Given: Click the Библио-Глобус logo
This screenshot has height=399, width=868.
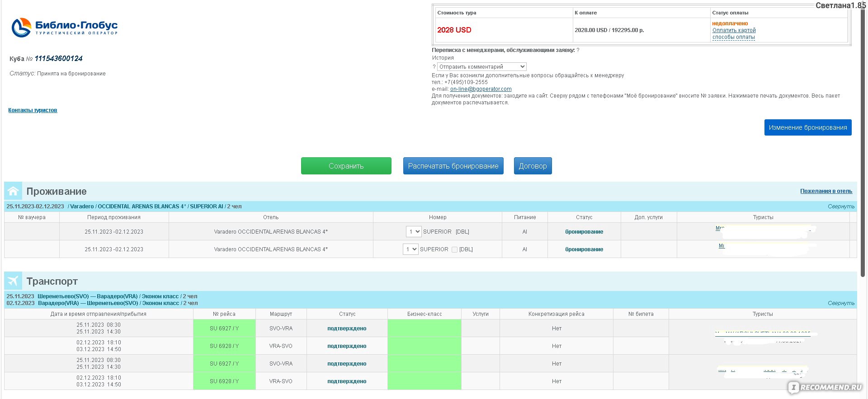Looking at the screenshot, I should pyautogui.click(x=65, y=28).
